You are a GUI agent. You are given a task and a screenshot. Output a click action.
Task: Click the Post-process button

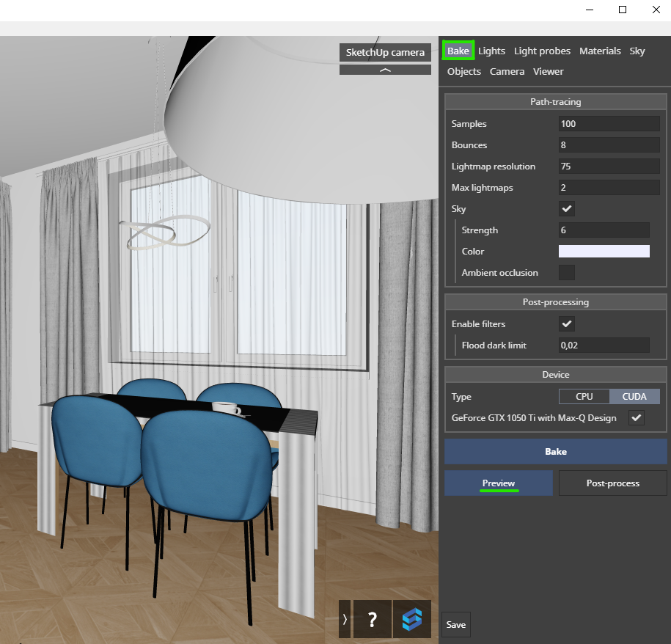click(612, 483)
